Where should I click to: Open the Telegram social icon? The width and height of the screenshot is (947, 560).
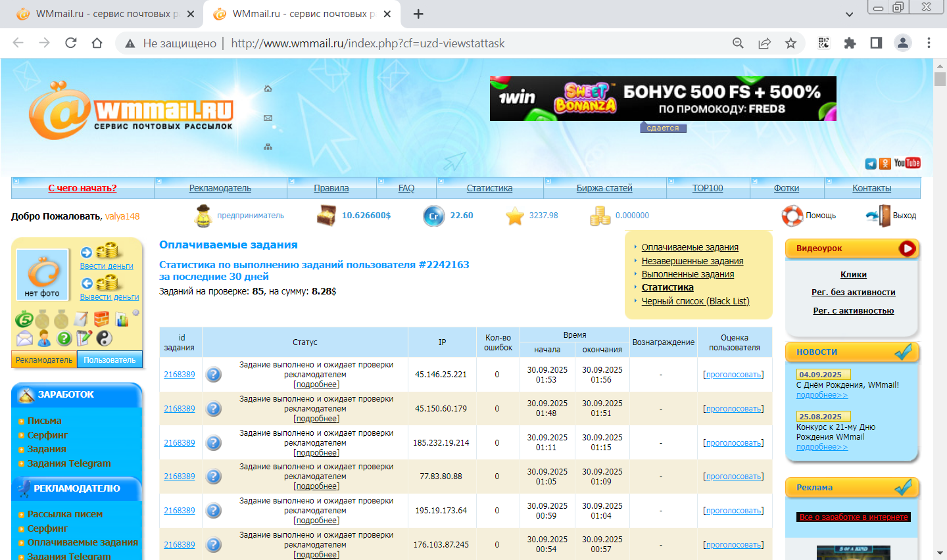871,164
